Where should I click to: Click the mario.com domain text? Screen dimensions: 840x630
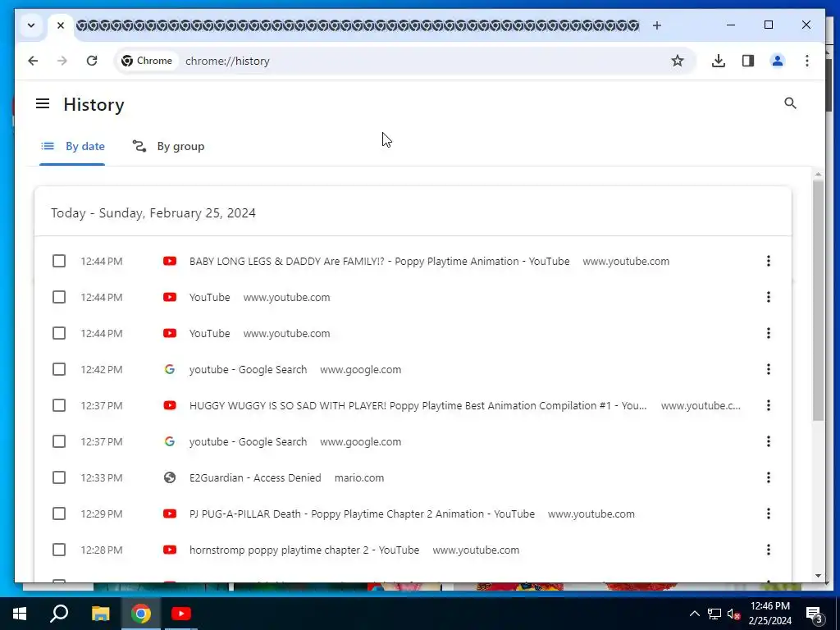[359, 477]
